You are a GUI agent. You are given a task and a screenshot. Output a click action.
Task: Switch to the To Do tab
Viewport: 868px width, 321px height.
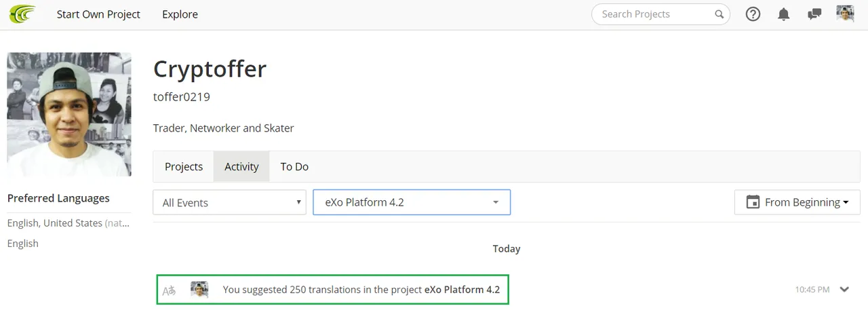pos(294,166)
